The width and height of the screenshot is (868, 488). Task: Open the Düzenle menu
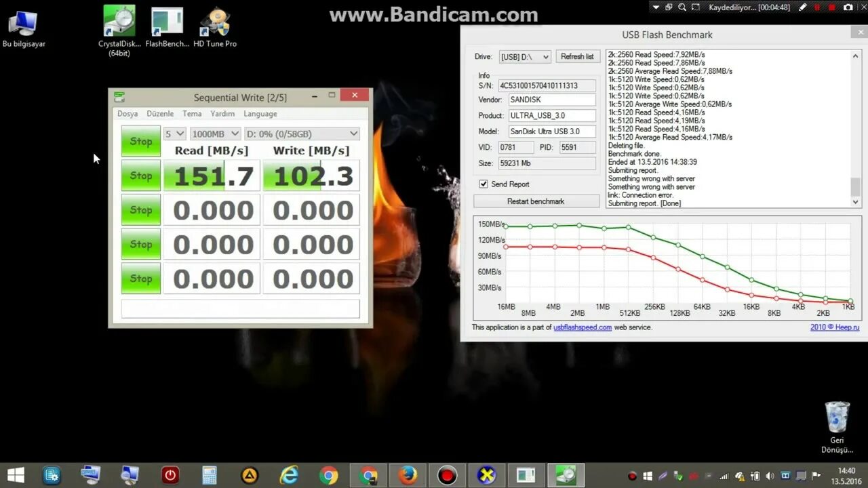click(160, 114)
